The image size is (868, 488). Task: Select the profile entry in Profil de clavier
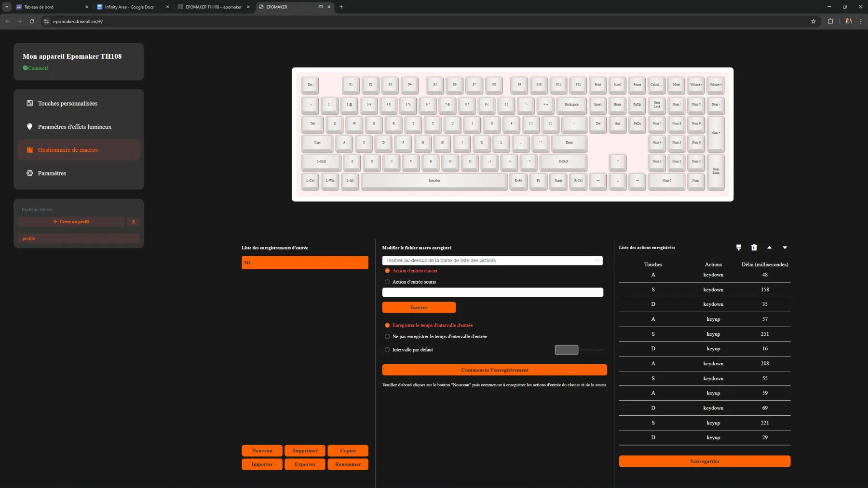(x=79, y=238)
